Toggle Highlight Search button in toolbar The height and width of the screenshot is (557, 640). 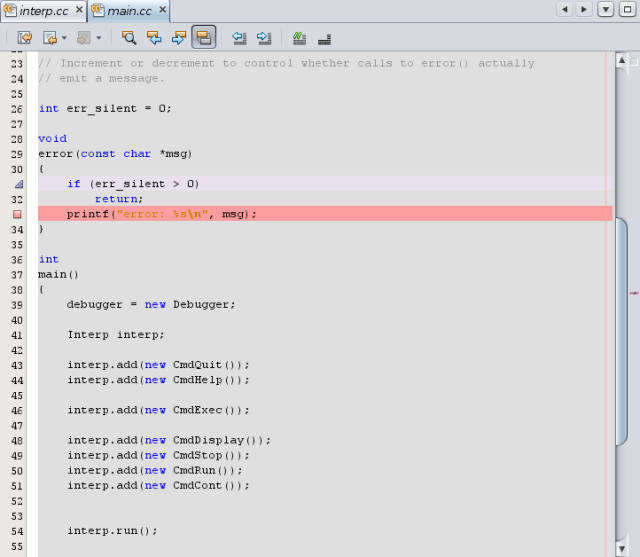204,38
